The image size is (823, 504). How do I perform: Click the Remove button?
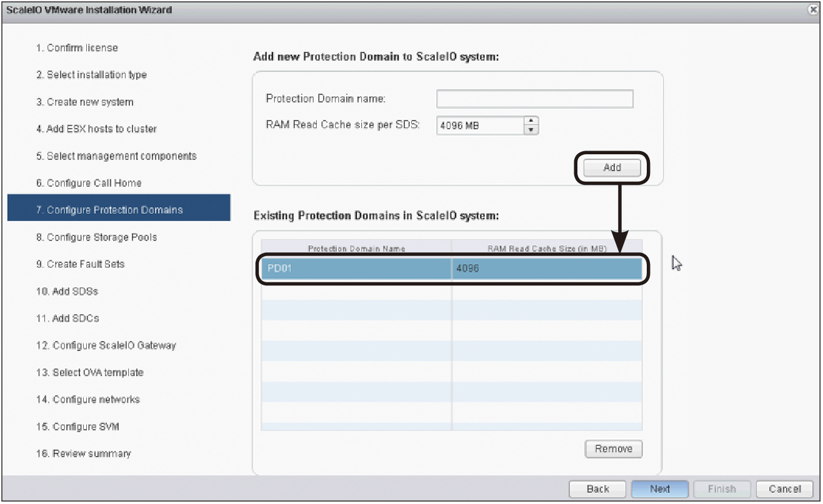click(614, 448)
